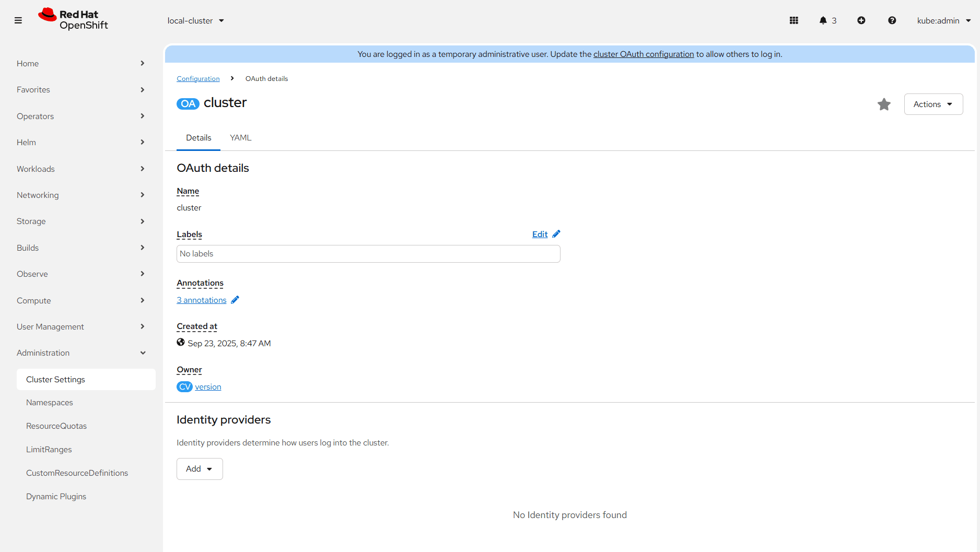The image size is (980, 552).
Task: Open the application launcher grid icon
Action: click(x=794, y=20)
